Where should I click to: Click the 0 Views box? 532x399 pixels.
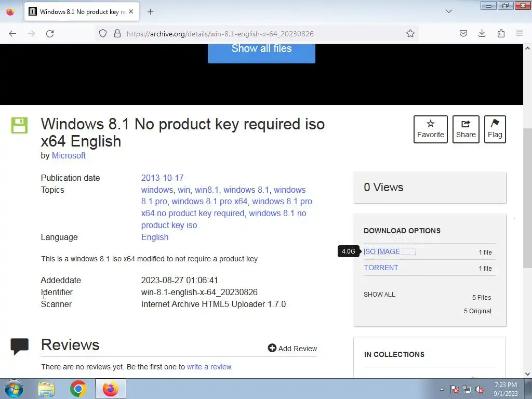pos(430,188)
